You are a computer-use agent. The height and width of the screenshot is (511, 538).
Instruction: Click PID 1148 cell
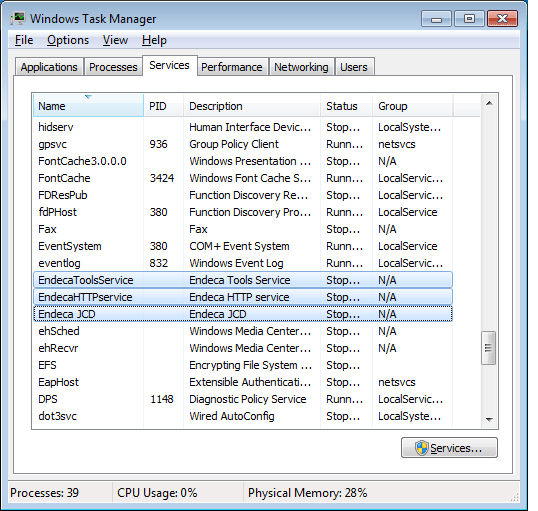[x=162, y=399]
